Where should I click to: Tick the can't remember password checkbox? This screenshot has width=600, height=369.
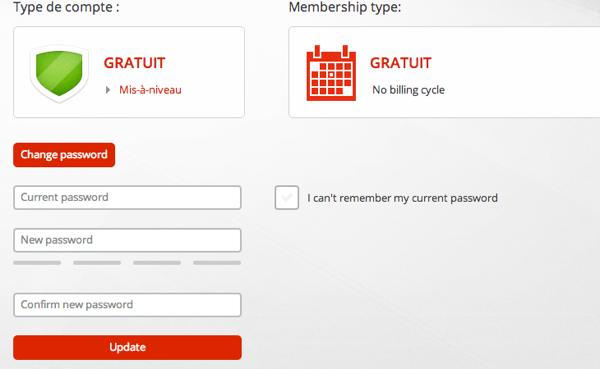coord(287,198)
